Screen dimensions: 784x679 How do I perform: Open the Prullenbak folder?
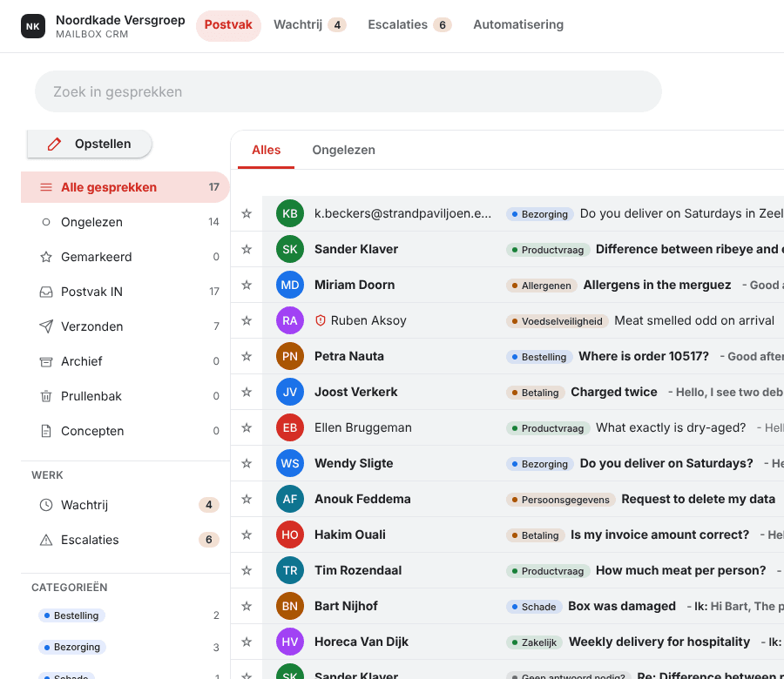[x=125, y=396]
